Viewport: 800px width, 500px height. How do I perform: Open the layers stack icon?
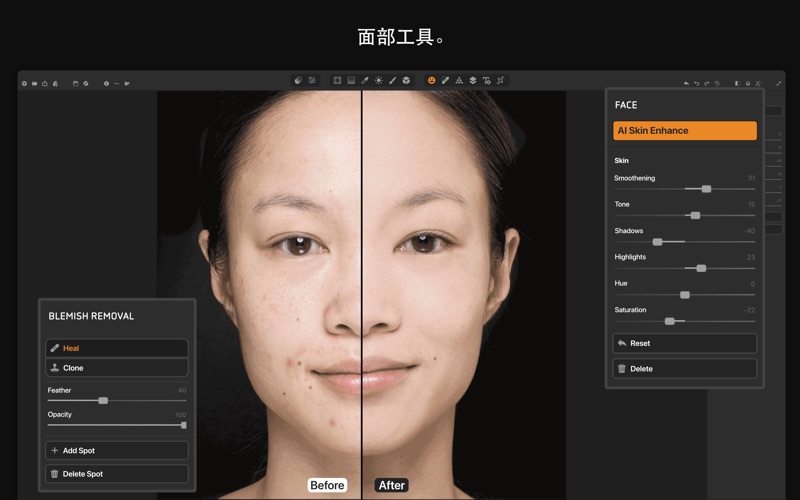472,80
